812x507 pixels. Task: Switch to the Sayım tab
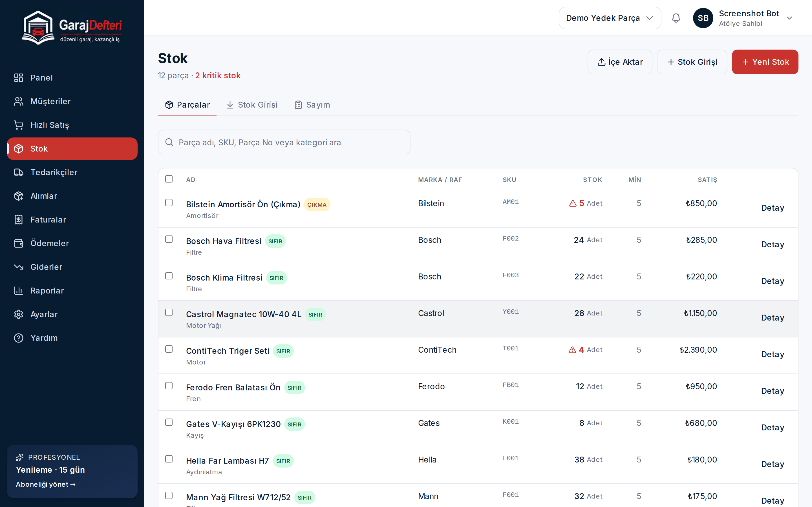[312, 105]
